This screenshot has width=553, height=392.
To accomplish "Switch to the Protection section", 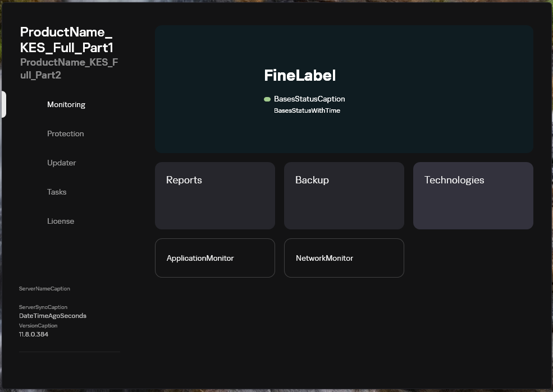I will (x=66, y=134).
